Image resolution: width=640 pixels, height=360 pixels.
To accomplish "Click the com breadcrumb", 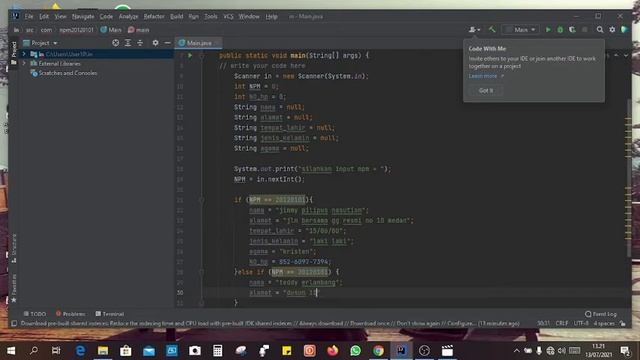I will (x=46, y=30).
